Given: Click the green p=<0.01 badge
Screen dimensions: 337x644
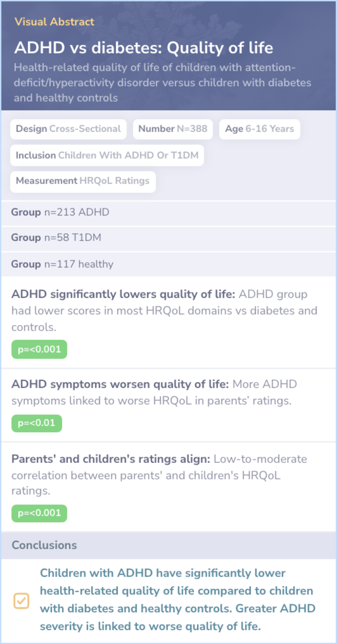Looking at the screenshot, I should (37, 423).
